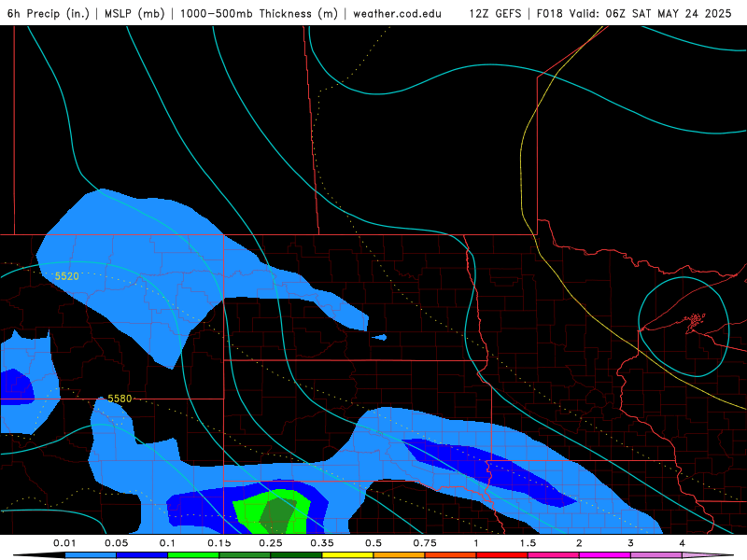This screenshot has height=560, width=747.
Task: Click the closed cyan isobar circle near Lake Superior
Action: point(684,327)
